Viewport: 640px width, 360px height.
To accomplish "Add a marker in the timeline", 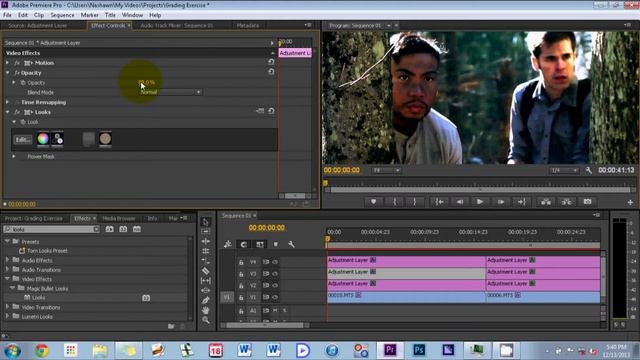I will [x=276, y=244].
